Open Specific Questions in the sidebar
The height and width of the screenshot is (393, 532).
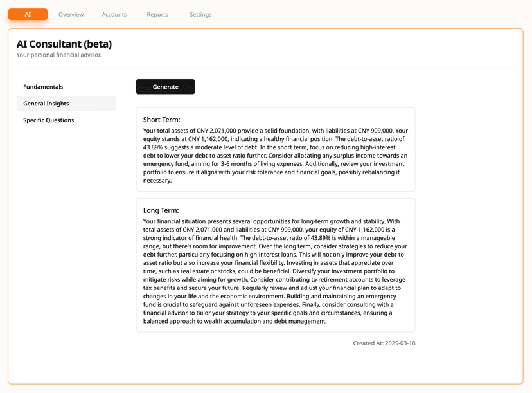49,120
